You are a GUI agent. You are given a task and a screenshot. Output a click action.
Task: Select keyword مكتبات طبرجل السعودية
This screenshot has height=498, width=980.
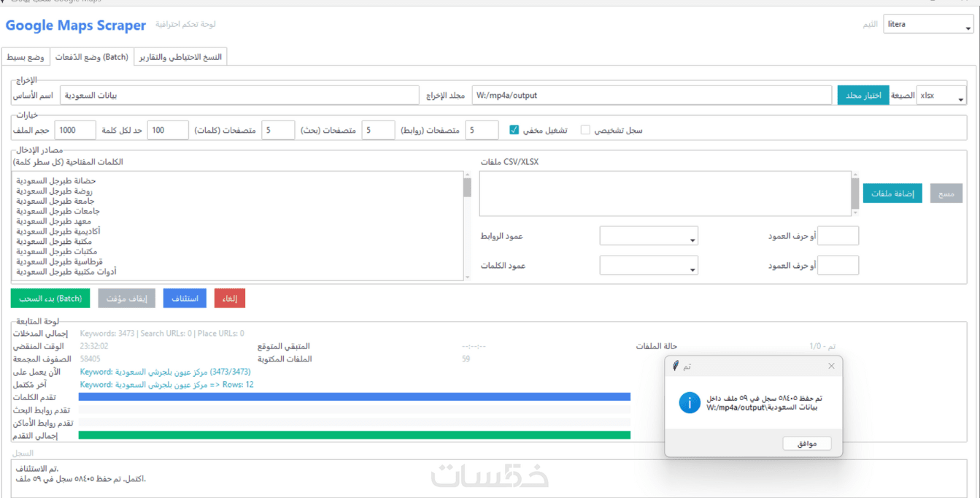57,252
